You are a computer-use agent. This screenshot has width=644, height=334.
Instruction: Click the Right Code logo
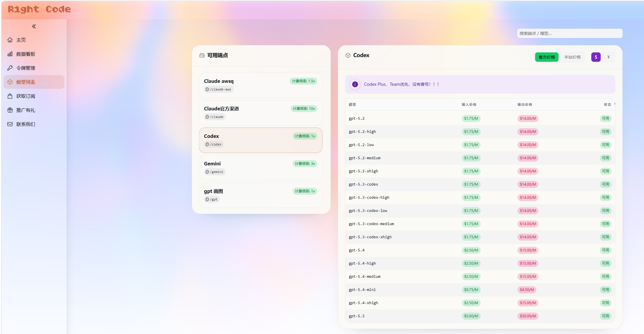pos(39,9)
